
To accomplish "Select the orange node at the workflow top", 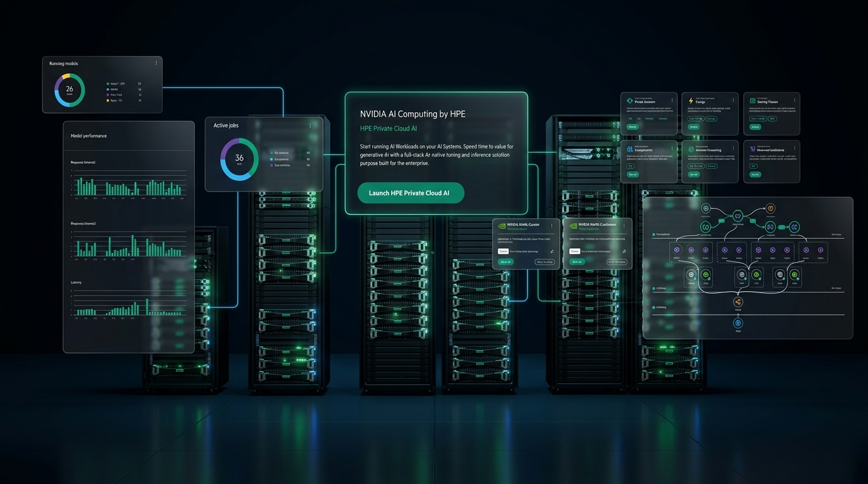I will 770,208.
